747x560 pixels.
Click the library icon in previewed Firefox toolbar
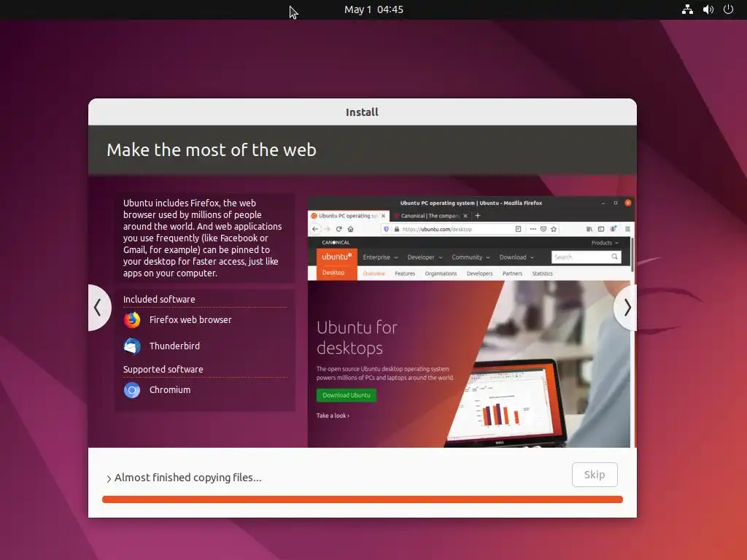pyautogui.click(x=589, y=229)
